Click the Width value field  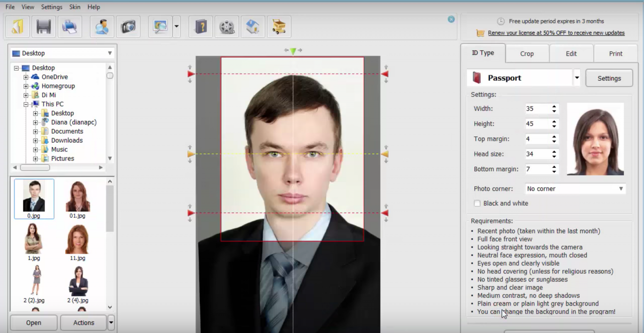pos(538,109)
